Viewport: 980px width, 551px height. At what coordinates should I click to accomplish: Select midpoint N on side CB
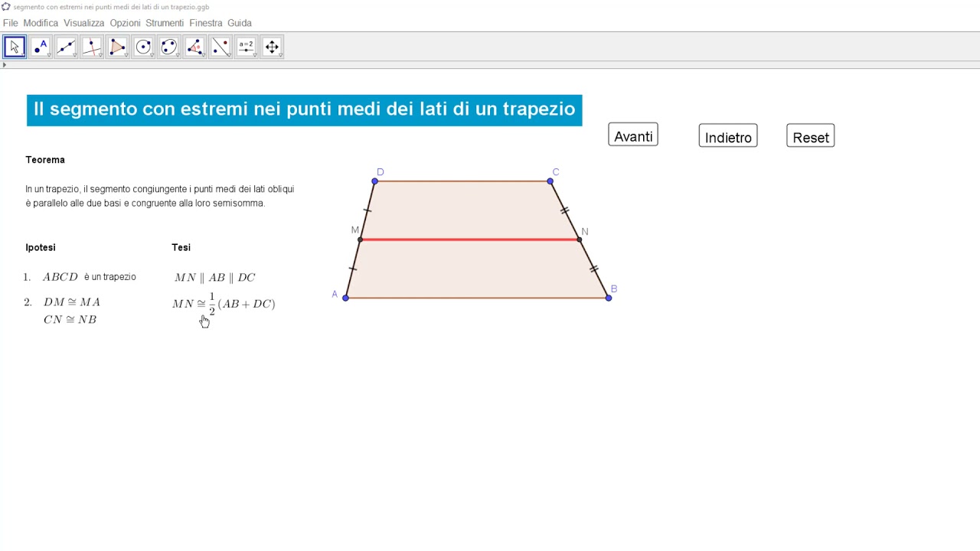coord(580,240)
